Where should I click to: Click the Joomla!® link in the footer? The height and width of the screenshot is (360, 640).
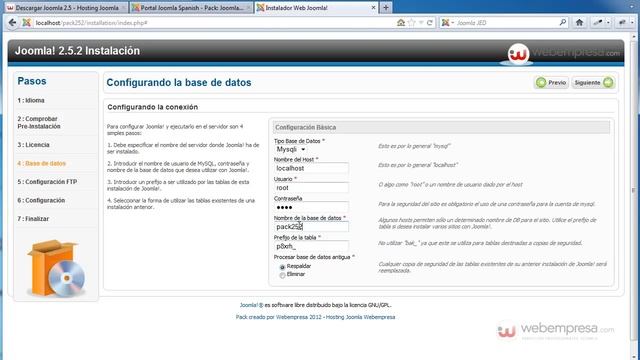pyautogui.click(x=251, y=305)
